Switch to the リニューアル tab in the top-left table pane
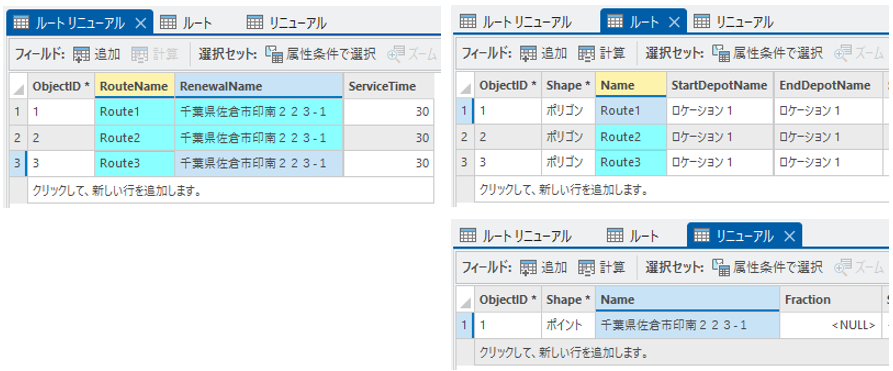This screenshot has height=371, width=893. click(x=286, y=23)
